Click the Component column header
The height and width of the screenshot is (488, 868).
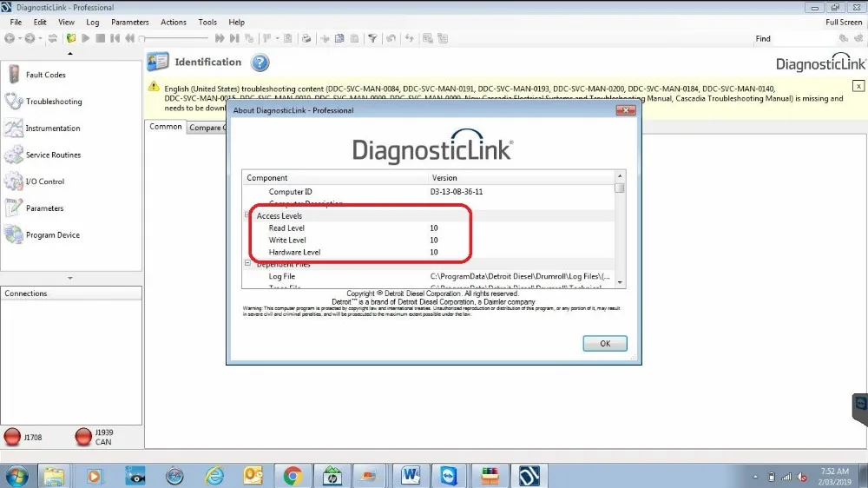[x=335, y=178]
